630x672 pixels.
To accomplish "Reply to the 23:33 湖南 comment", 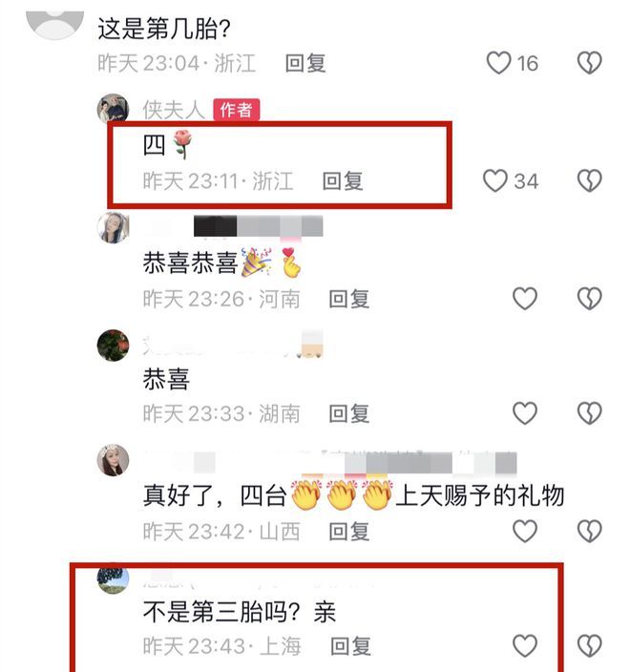I will click(348, 413).
